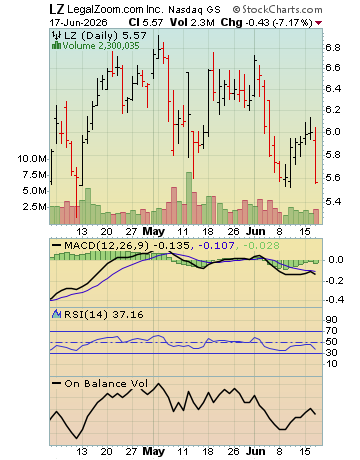Click the Volume 2,300,035 legend

point(101,46)
